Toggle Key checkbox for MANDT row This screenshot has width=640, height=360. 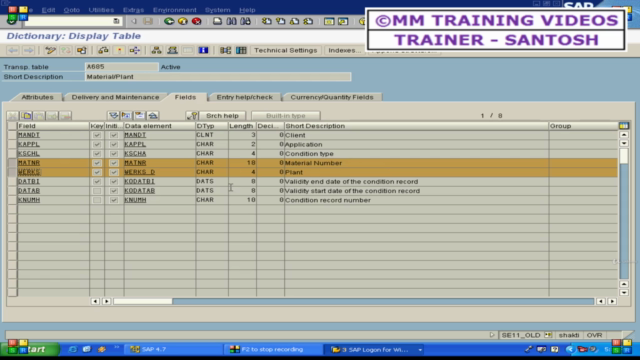97,135
